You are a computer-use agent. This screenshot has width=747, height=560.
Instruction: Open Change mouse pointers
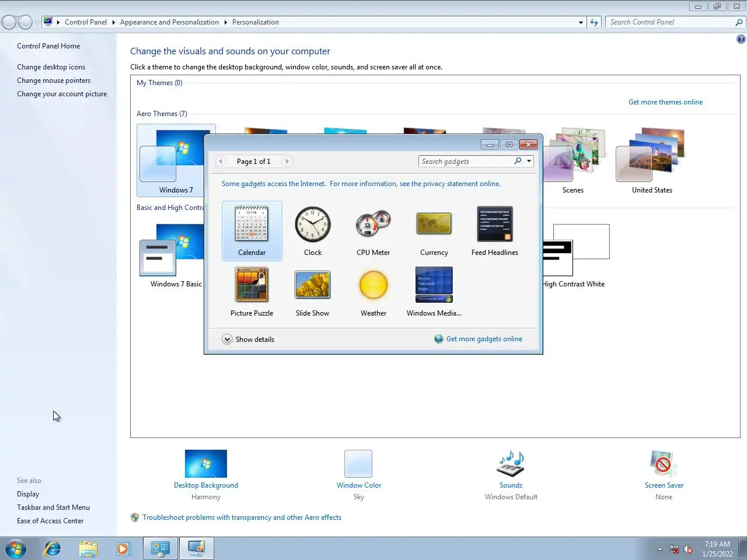pos(54,80)
